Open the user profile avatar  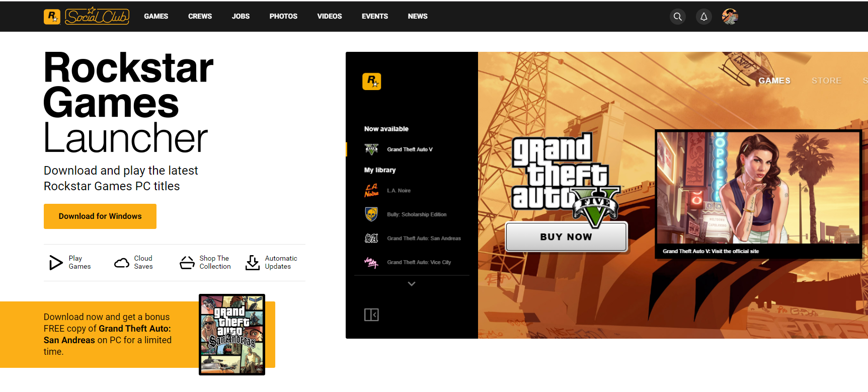pyautogui.click(x=730, y=17)
